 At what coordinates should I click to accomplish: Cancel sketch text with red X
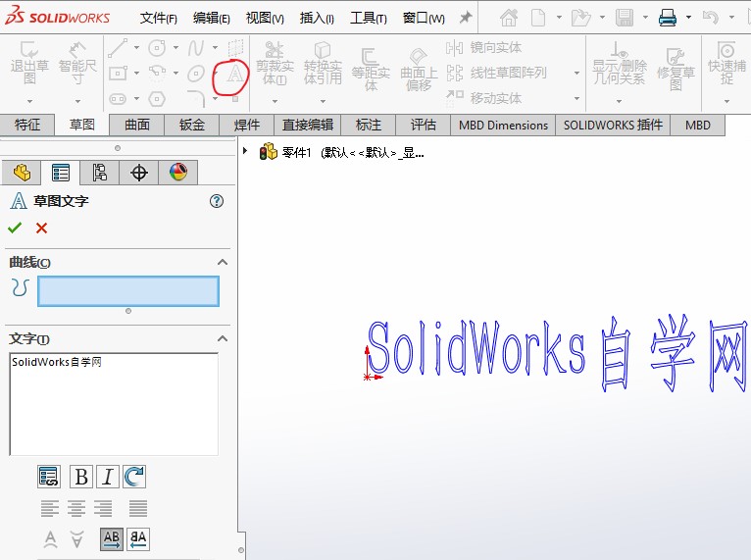pyautogui.click(x=41, y=228)
